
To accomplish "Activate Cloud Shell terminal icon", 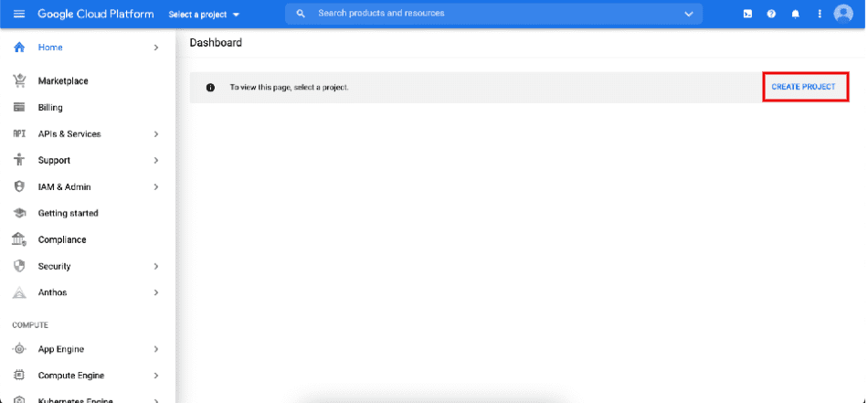I will coord(747,14).
